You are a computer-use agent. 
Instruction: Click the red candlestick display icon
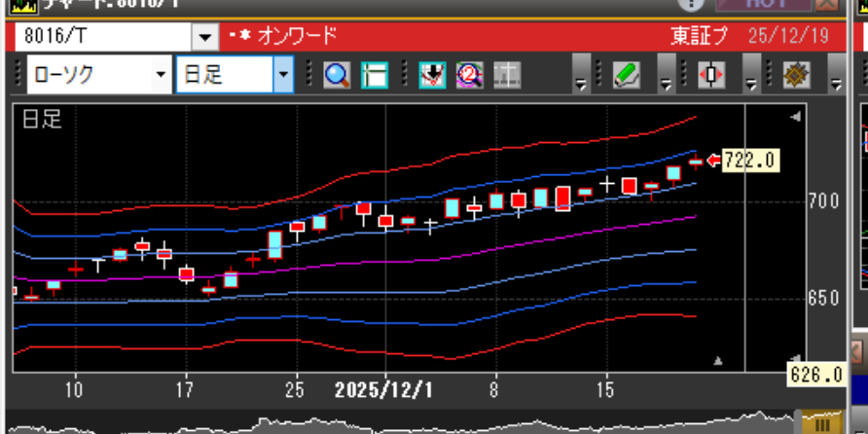(x=711, y=75)
